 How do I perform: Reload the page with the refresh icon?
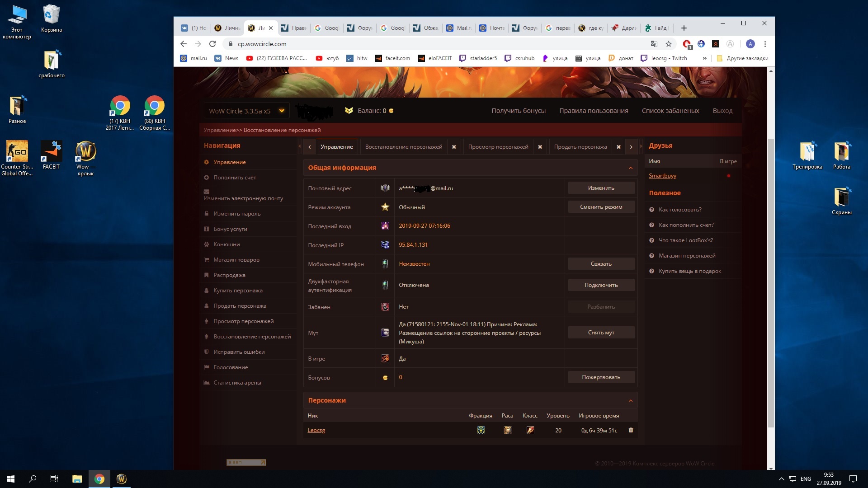coord(212,44)
